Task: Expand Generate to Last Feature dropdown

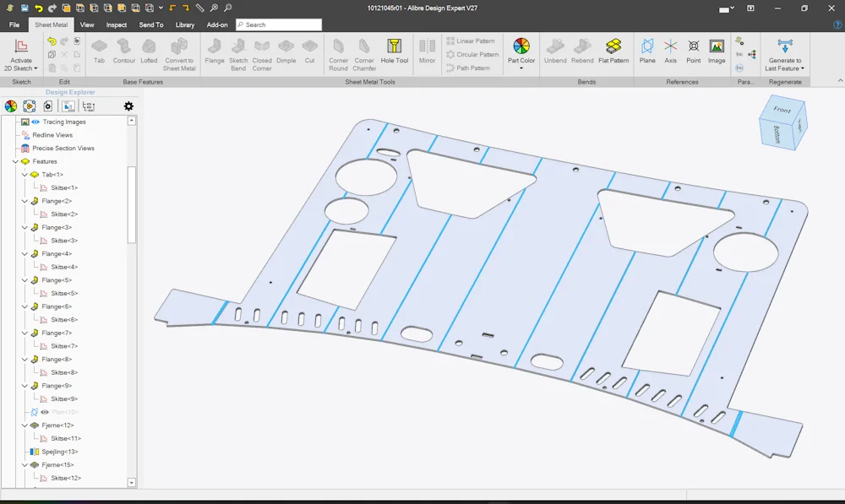Action: [803, 68]
